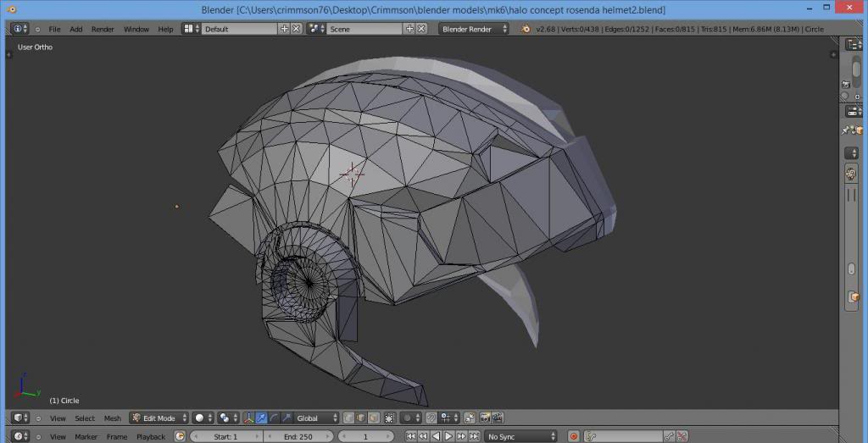The image size is (868, 443).
Task: Open the 3D viewport Mesh menu
Action: [x=113, y=418]
